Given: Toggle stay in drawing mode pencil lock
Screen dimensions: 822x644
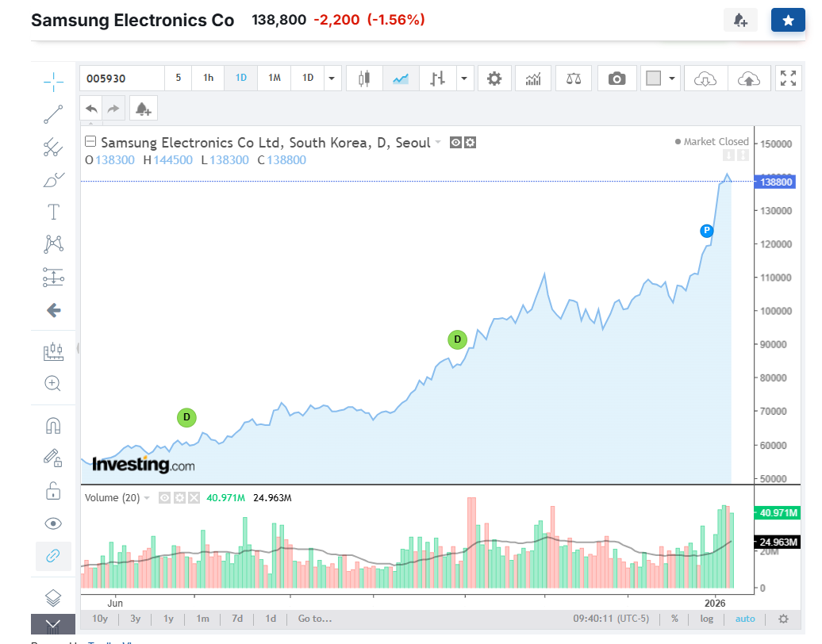Looking at the screenshot, I should pos(53,458).
